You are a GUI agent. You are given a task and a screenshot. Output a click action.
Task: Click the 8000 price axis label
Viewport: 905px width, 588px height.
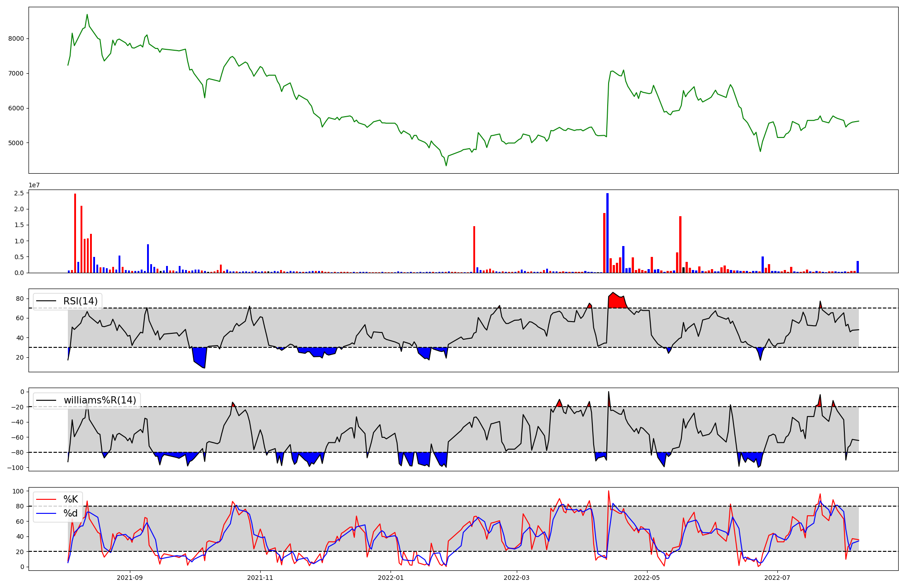(16, 39)
